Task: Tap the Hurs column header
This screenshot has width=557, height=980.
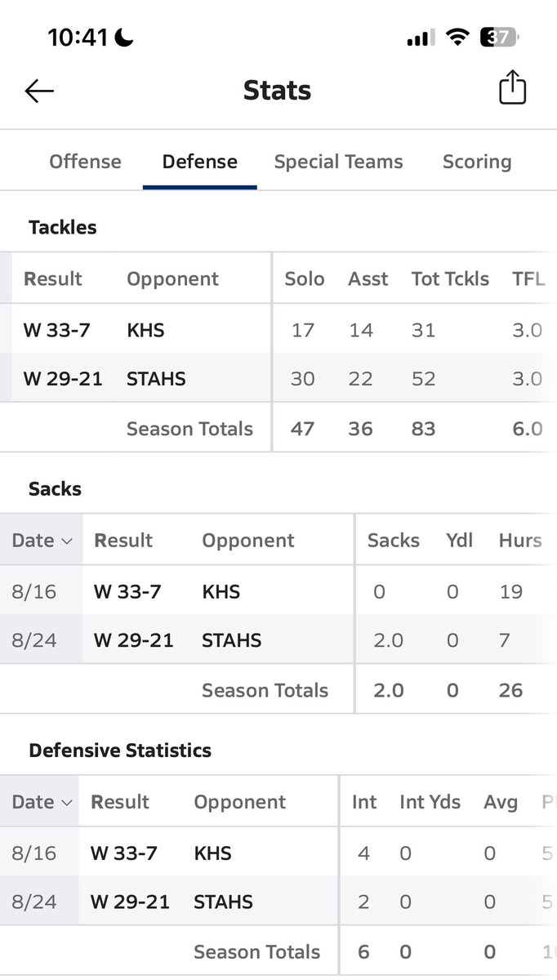Action: [520, 541]
